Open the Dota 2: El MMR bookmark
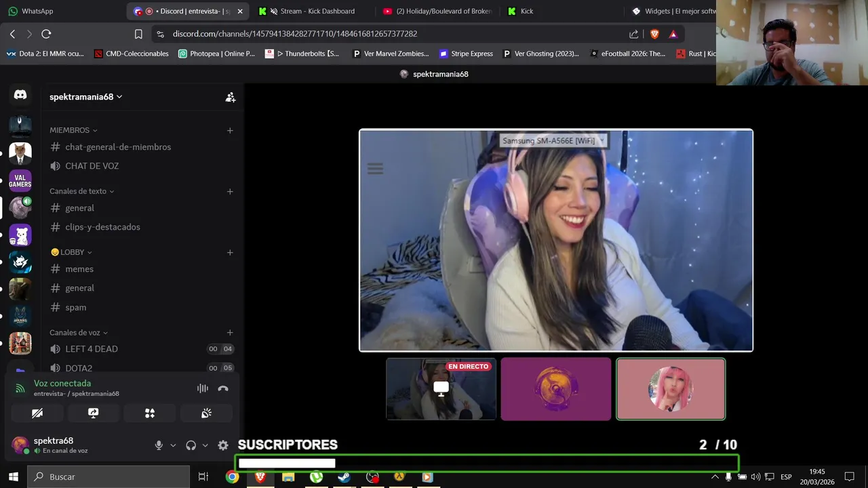Screen dimensions: 868x488 point(45,54)
